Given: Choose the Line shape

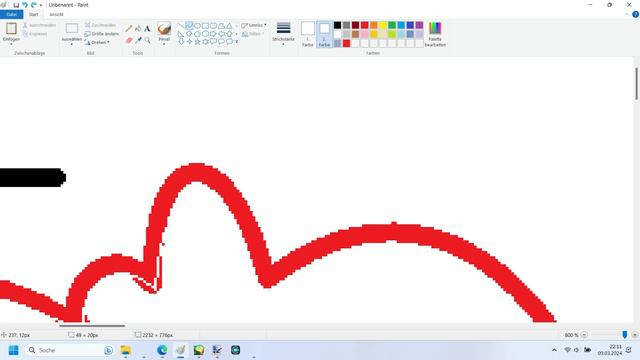Looking at the screenshot, I should tap(181, 26).
